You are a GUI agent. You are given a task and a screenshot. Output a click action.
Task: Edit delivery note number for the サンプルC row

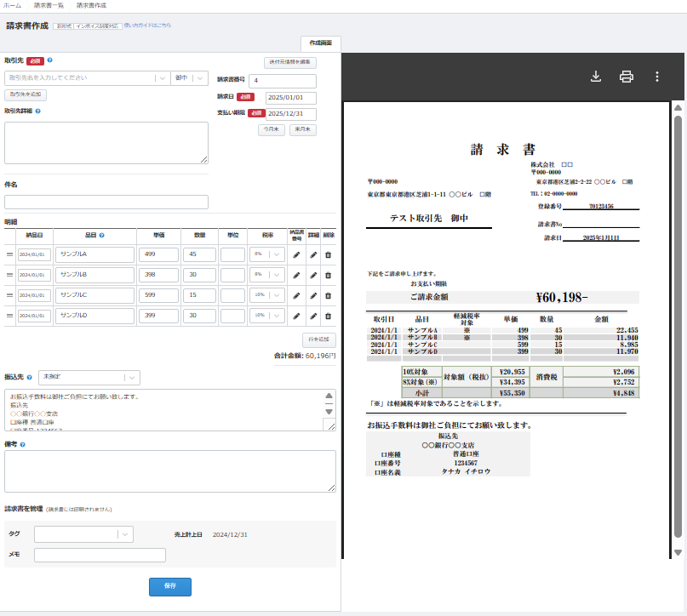(x=296, y=295)
